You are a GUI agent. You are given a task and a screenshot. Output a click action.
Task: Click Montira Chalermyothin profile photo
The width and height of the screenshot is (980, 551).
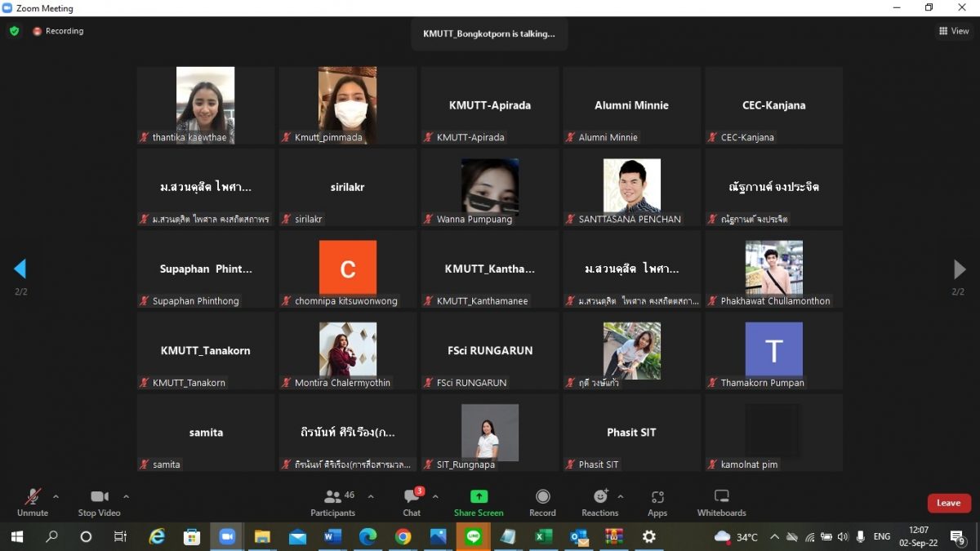point(348,349)
